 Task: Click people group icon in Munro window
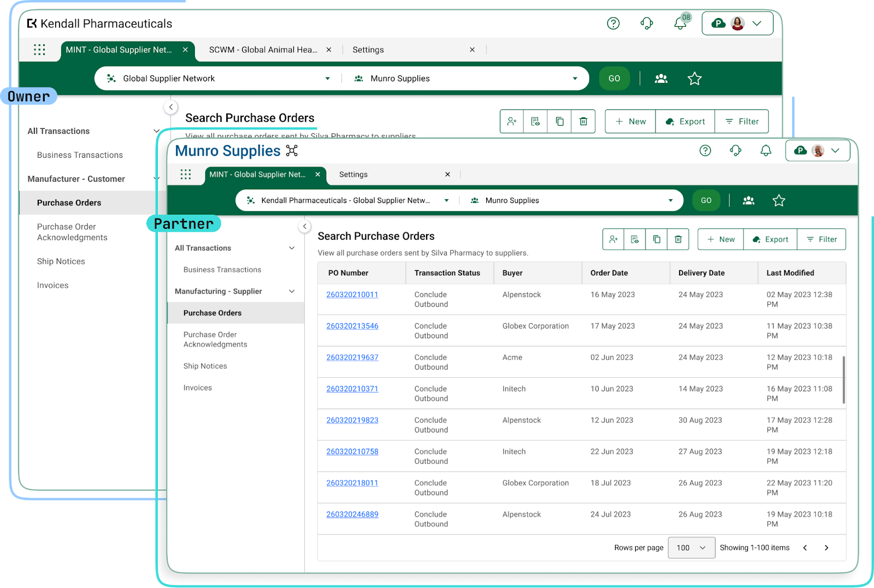coord(748,200)
